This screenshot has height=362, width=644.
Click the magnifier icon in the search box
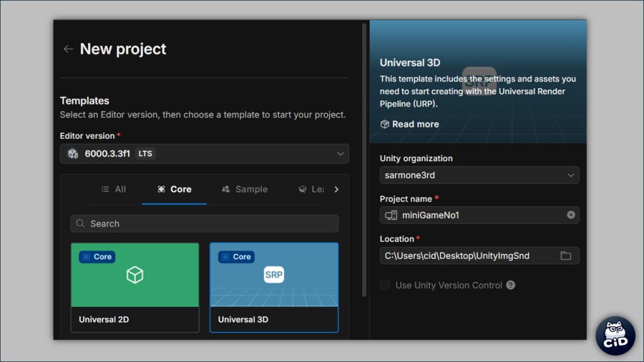pos(80,224)
